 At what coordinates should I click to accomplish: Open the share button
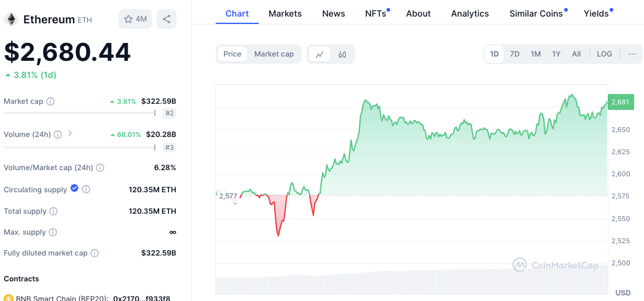pos(167,19)
